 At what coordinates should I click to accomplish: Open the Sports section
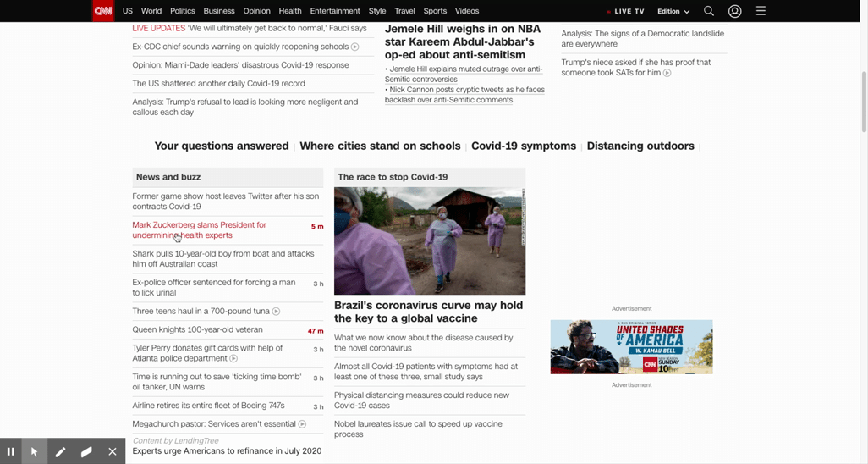(x=435, y=10)
